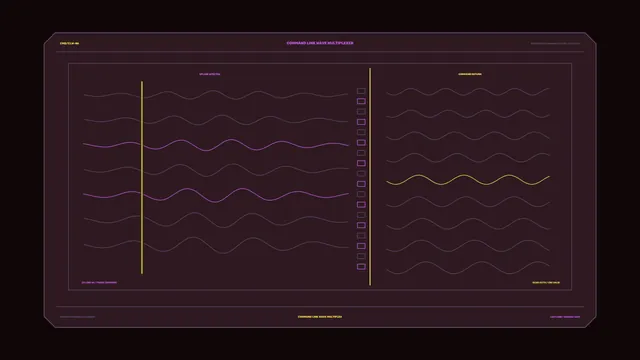Toggle the third checkbox from the bottom
This screenshot has height=360, width=640.
click(x=361, y=246)
